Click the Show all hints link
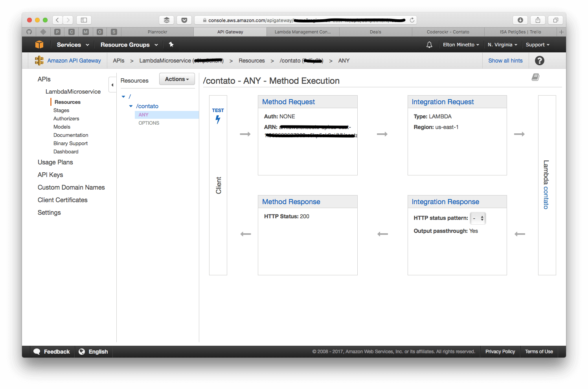588x389 pixels. [505, 61]
